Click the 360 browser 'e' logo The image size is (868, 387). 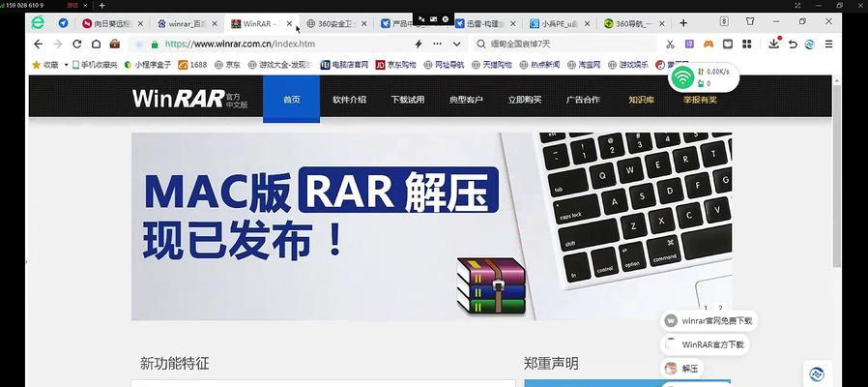click(x=38, y=22)
